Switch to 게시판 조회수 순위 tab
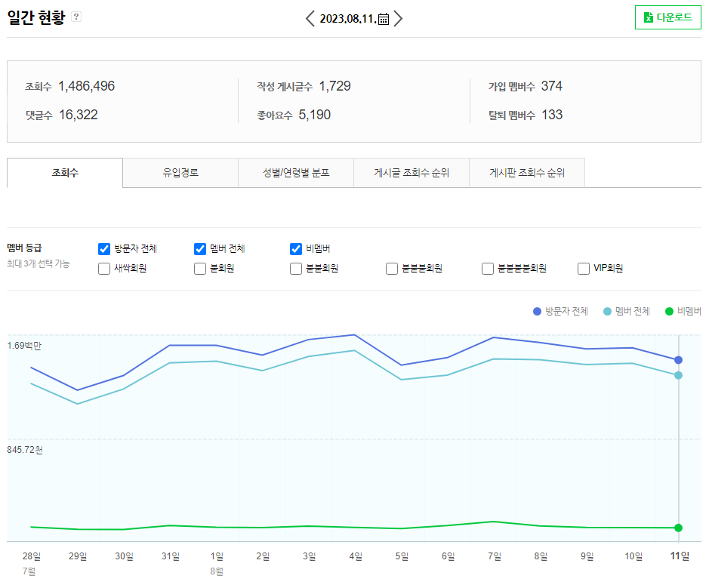 point(527,173)
